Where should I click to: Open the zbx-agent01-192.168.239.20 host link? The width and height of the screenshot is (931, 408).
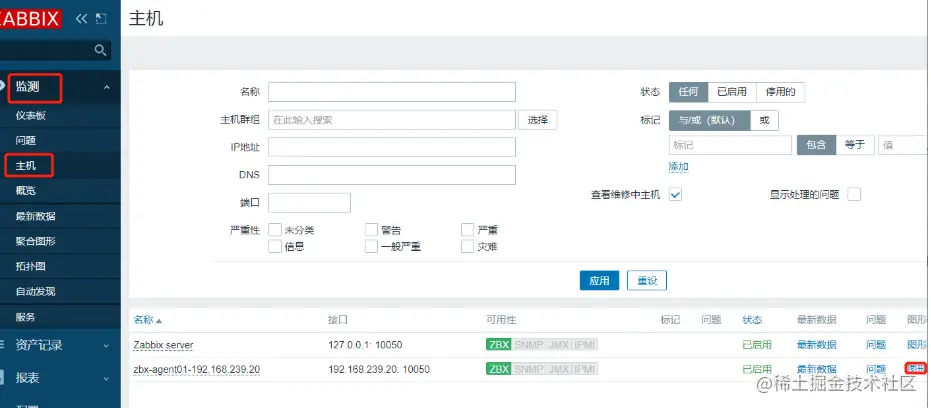197,369
